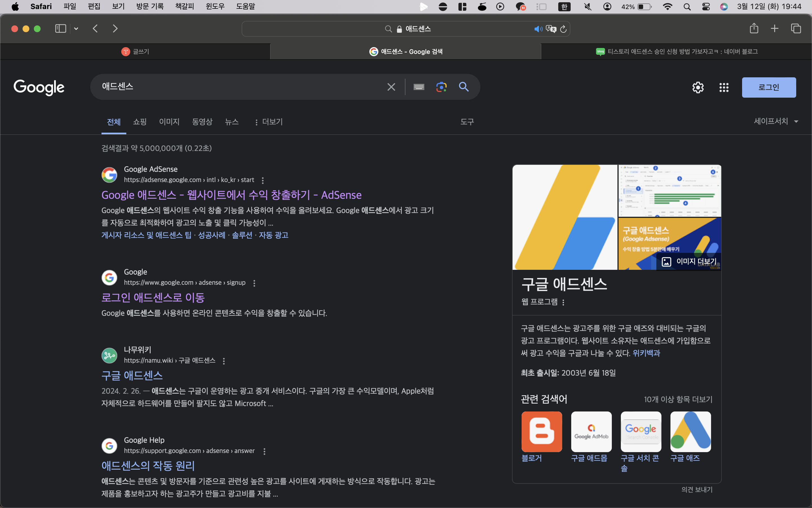Open options for google.com adsense signup result
Viewport: 812px width, 508px height.
254,283
